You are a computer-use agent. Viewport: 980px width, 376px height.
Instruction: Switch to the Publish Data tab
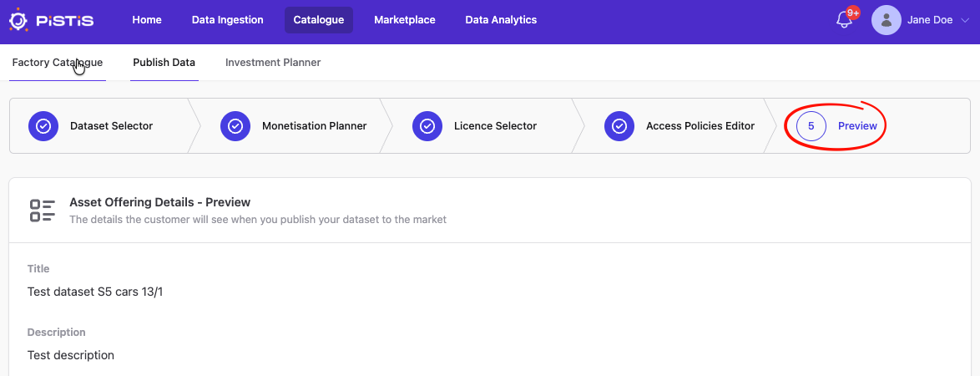pyautogui.click(x=164, y=63)
